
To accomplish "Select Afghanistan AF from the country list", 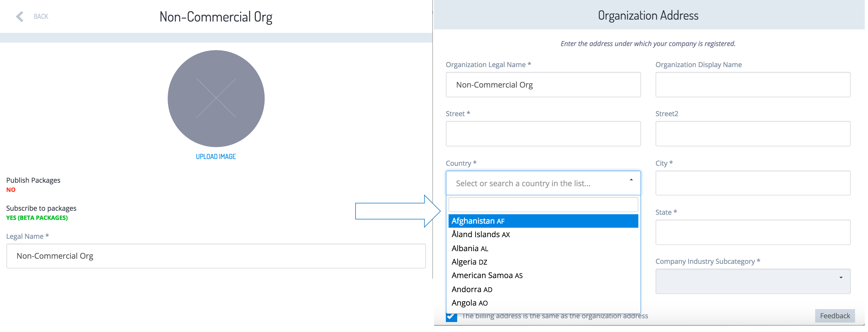I will pos(543,221).
